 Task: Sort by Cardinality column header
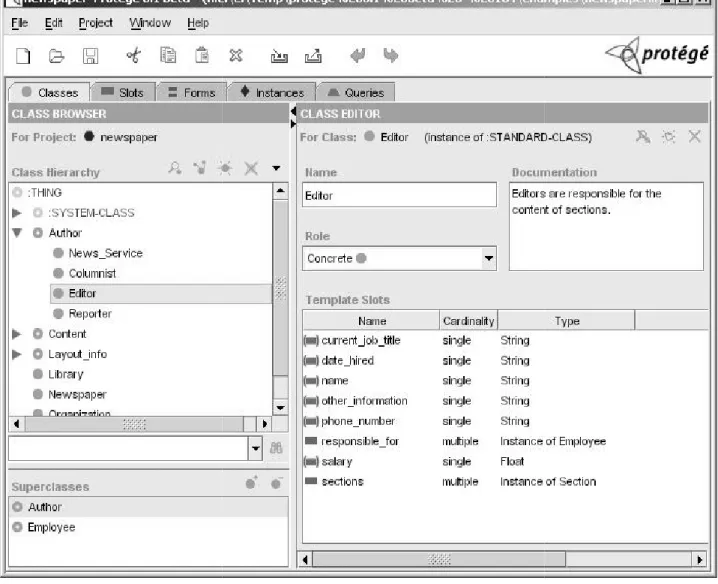pos(468,321)
